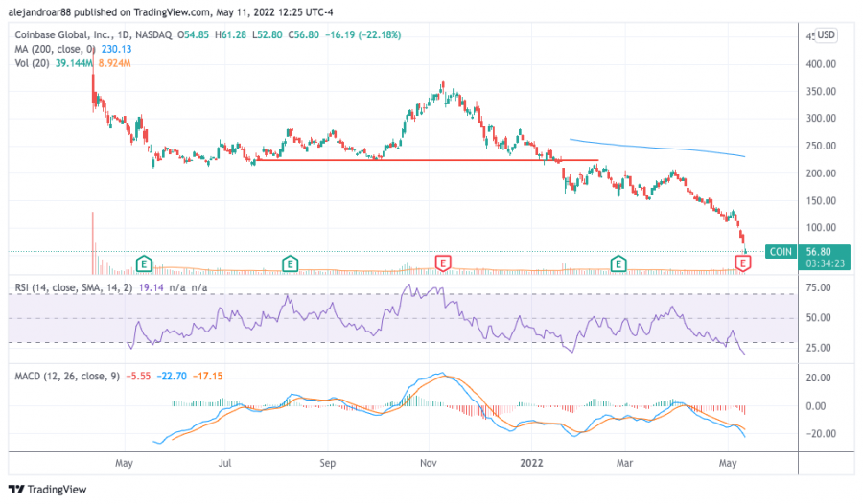Click the MACD histogram value -5.55
The height and width of the screenshot is (504, 863).
[138, 377]
